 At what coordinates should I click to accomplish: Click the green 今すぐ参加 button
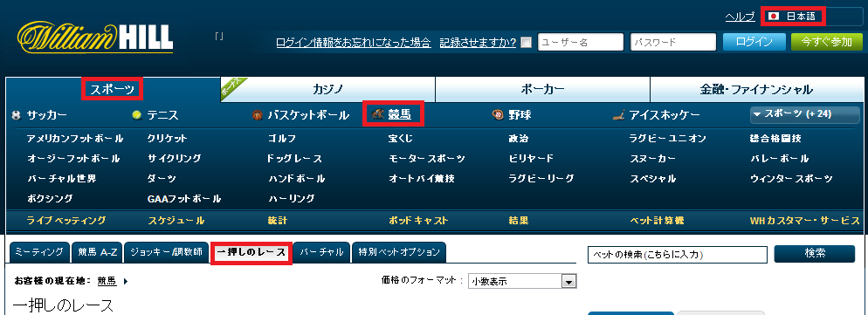(x=827, y=42)
